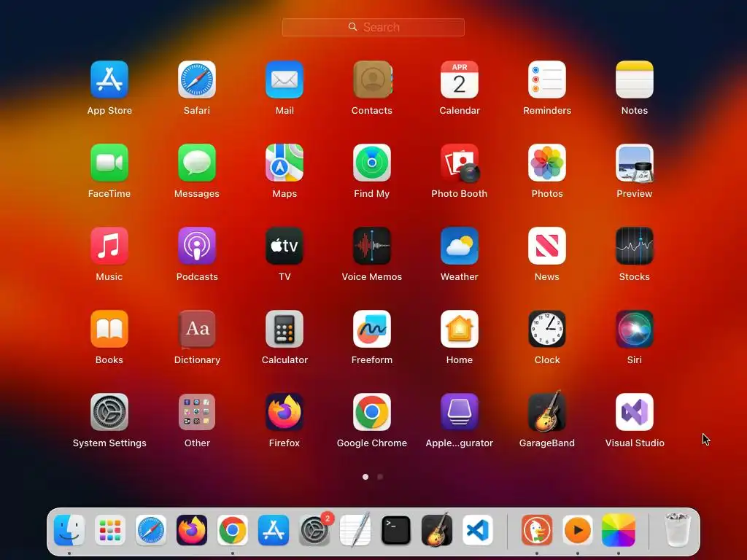Open the Dictionary app
Viewport: 747px width, 560px height.
[197, 329]
